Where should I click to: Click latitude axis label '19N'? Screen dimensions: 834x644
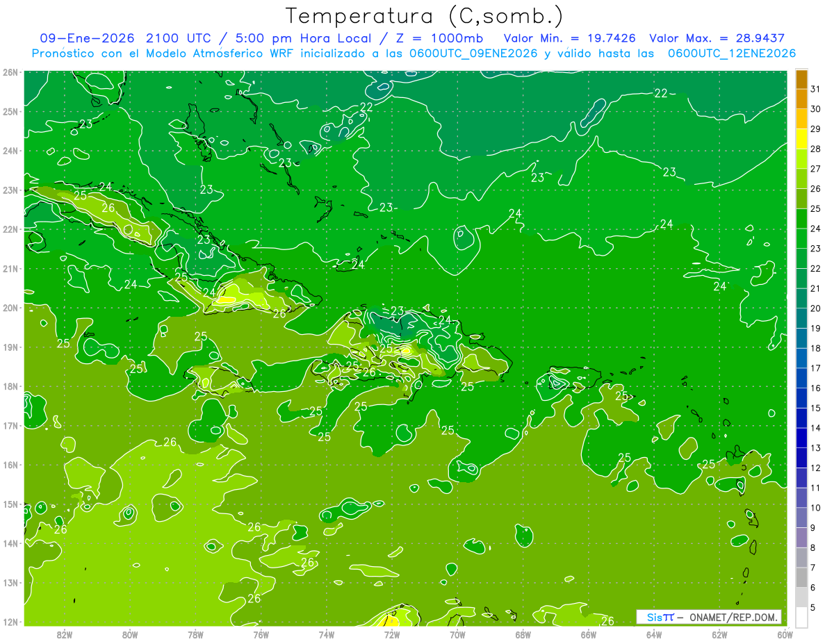pos(10,347)
